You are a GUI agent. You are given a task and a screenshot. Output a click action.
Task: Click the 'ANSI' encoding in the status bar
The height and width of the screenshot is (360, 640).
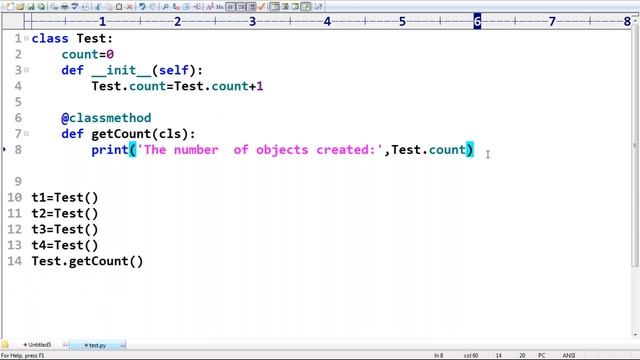coord(569,356)
